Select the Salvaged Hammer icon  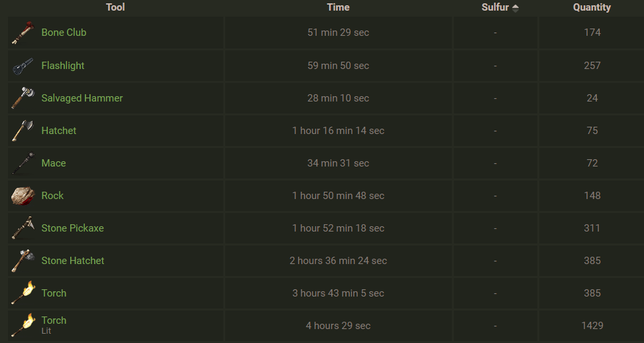coord(23,98)
